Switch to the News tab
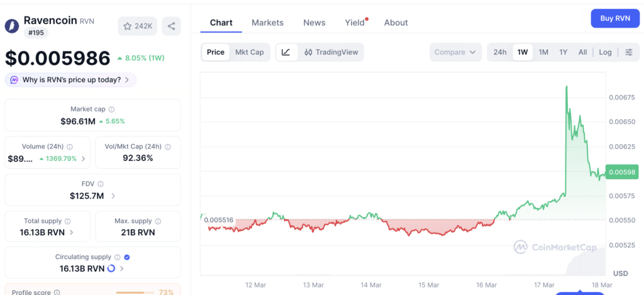Viewport: 644px width, 295px height. pyautogui.click(x=314, y=23)
